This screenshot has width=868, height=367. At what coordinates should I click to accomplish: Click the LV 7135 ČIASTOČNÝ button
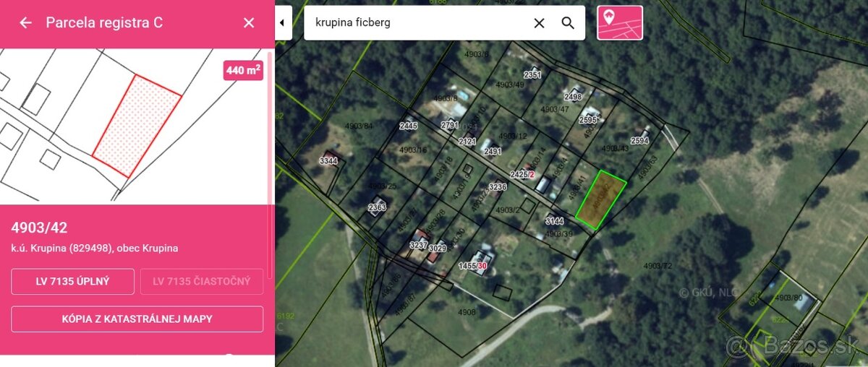(202, 282)
